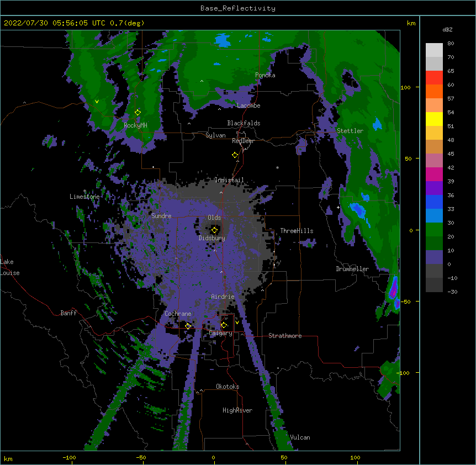Click the Sundre city label
Viewport: 476px width, 465px height.
tap(161, 216)
